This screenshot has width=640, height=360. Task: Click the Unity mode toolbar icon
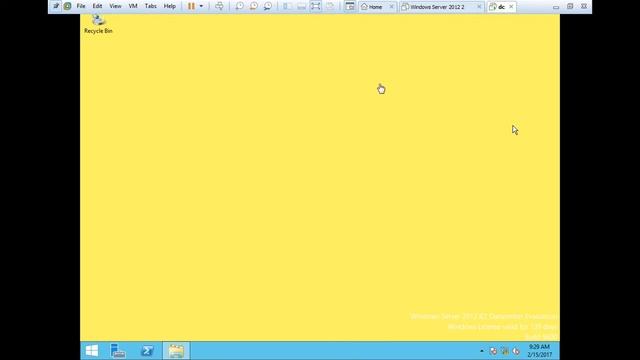(330, 6)
